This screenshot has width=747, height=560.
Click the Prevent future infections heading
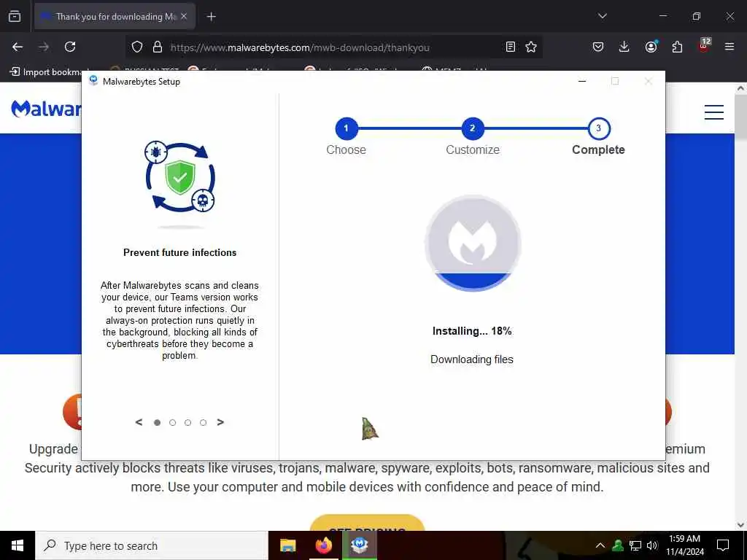coord(179,252)
